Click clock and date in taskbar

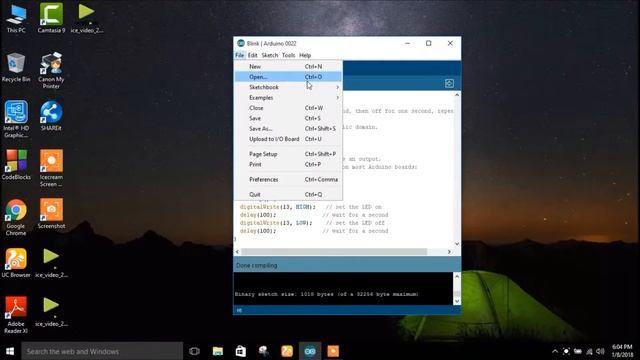[x=622, y=351]
